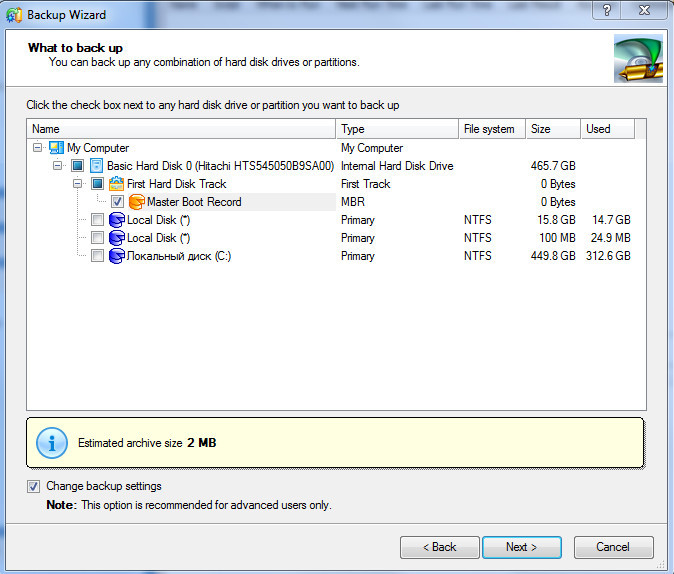Collapse the First Hard Disk Track node

78,184
